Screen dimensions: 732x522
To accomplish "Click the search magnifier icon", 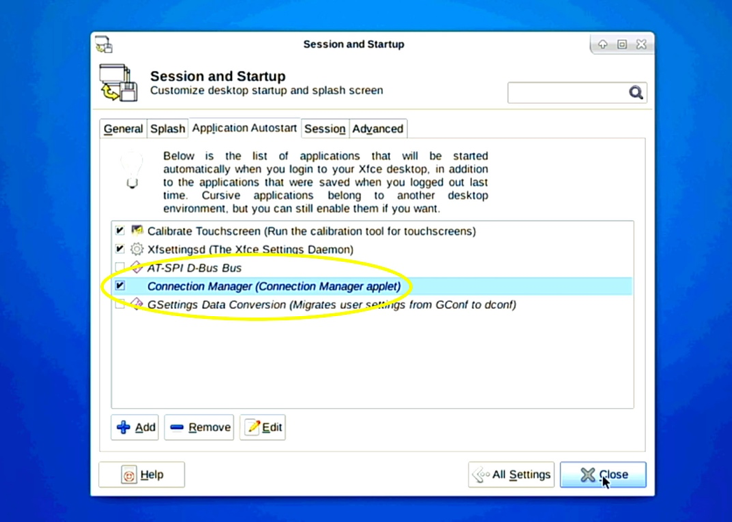I will (636, 93).
